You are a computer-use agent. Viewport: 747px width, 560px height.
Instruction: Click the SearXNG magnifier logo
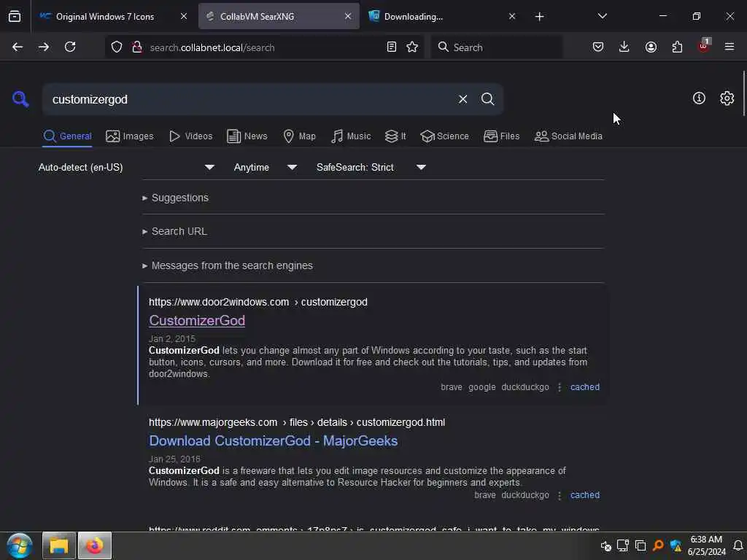(20, 99)
